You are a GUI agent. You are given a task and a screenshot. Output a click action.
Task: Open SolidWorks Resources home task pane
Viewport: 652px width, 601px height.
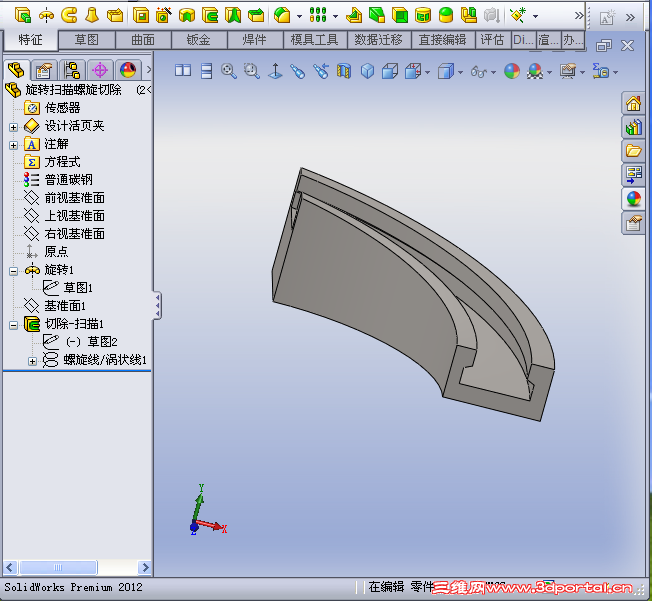point(633,103)
